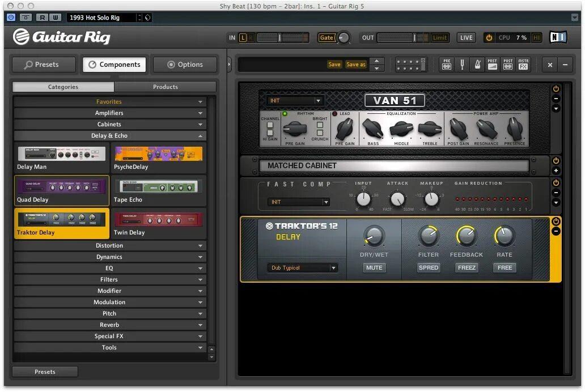Click the NI logo icon
This screenshot has width=585, height=392.
[x=558, y=37]
